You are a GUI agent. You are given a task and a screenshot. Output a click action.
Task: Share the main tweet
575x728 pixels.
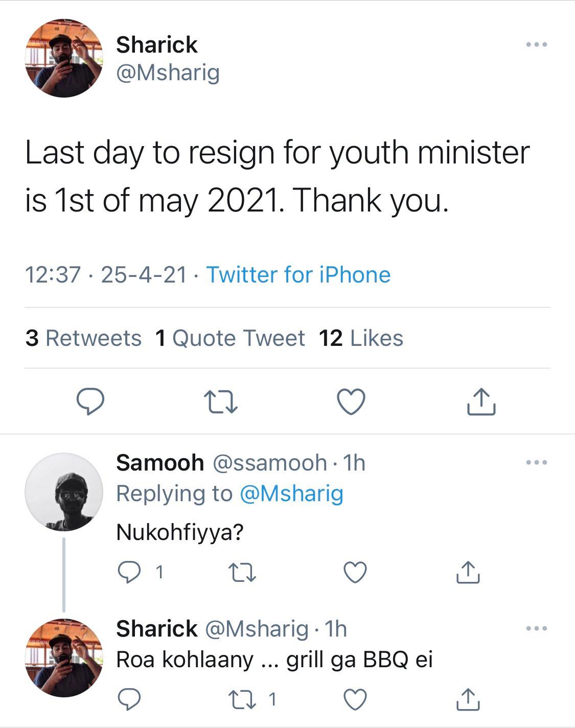(x=481, y=402)
